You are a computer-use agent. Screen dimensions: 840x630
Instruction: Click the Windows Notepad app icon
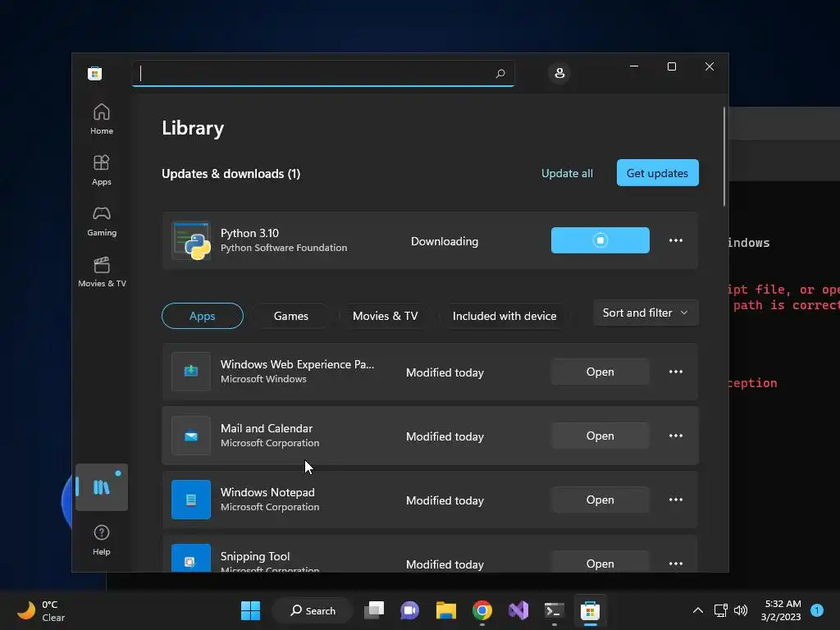pos(191,500)
